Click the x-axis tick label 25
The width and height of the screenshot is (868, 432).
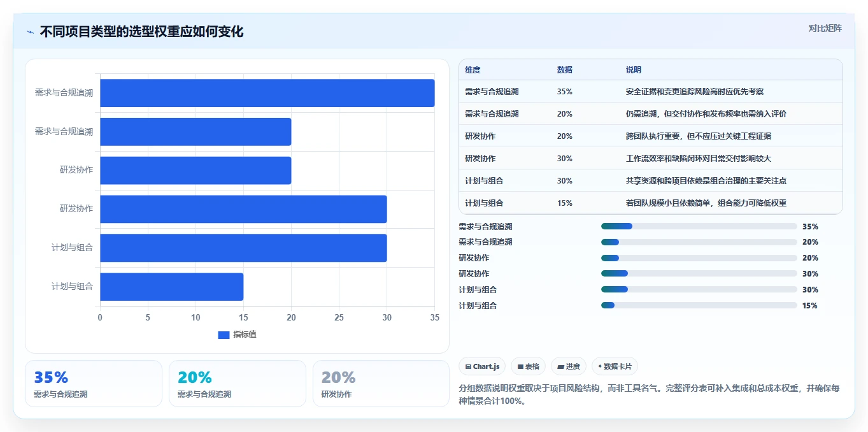click(339, 317)
